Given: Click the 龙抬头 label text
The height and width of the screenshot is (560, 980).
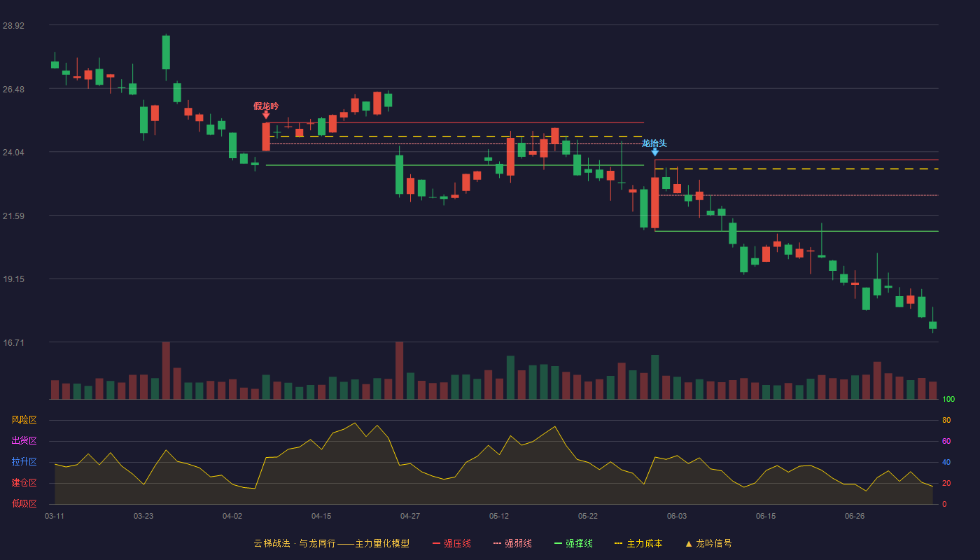Looking at the screenshot, I should pos(654,143).
